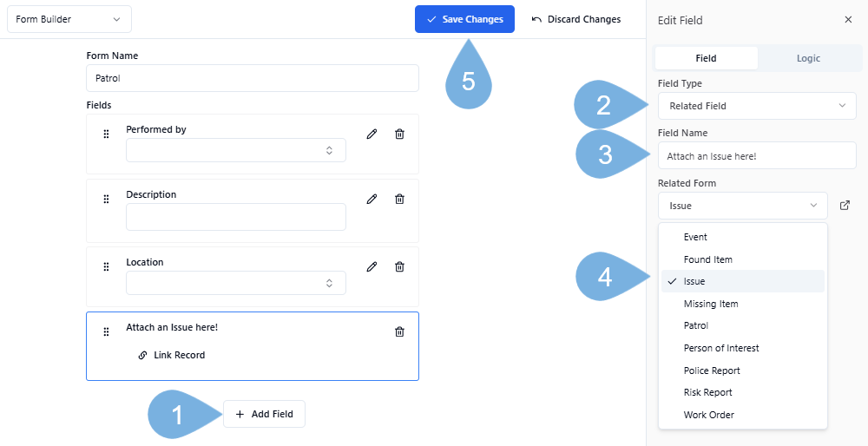
Task: Click the edit pencil for Description field
Action: click(372, 199)
